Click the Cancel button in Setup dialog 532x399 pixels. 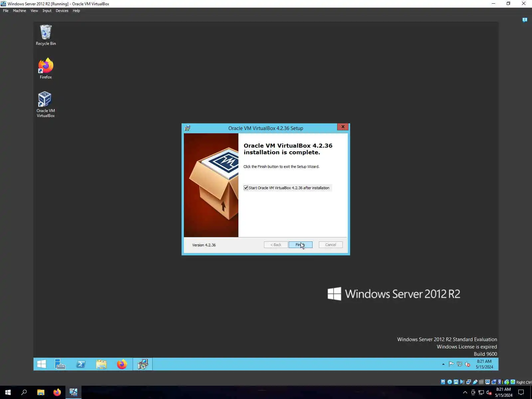pos(331,245)
